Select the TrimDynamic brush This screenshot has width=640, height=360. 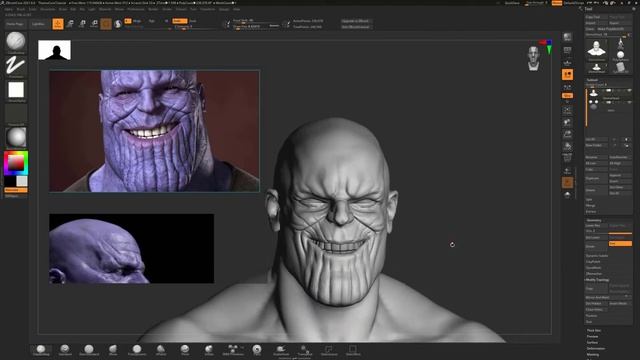pyautogui.click(x=137, y=350)
